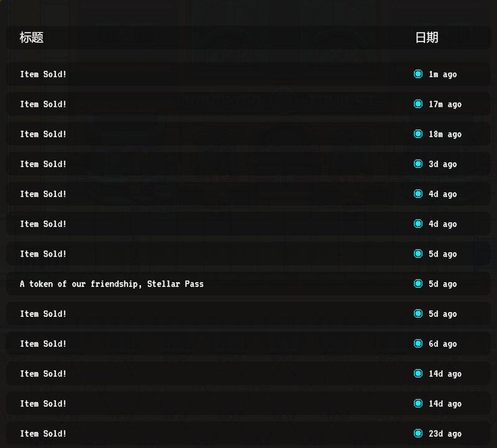Select the cyan indicator next to 18m ago
497x448 pixels.
click(418, 134)
